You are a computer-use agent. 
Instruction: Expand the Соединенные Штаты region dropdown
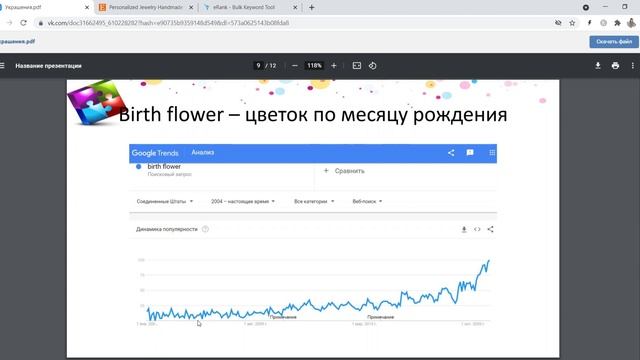[x=165, y=202]
